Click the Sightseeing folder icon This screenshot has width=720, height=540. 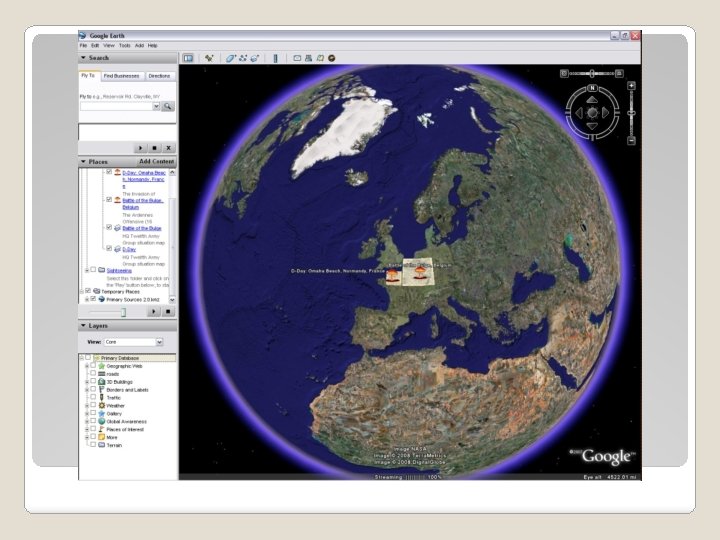101,270
